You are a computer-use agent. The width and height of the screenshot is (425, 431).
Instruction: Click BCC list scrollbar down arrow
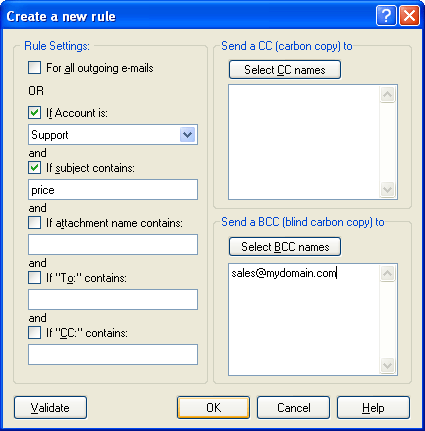[x=387, y=366]
